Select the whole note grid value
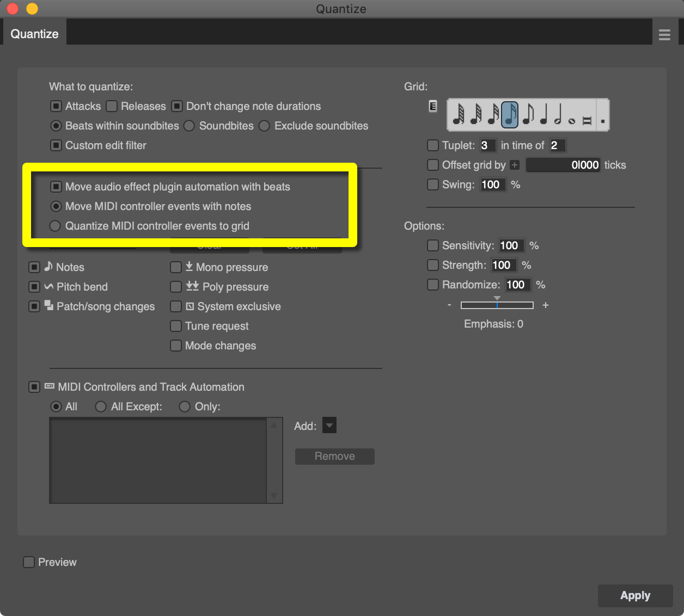The width and height of the screenshot is (684, 616). point(572,116)
